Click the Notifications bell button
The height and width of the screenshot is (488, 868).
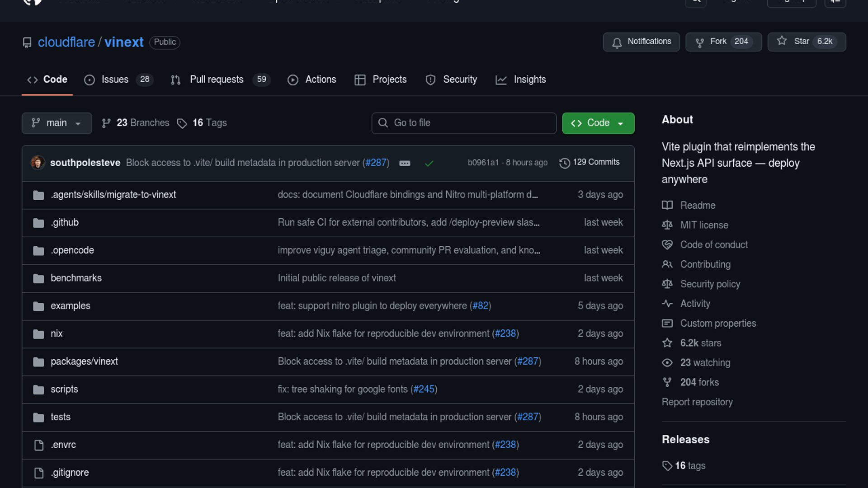click(641, 42)
